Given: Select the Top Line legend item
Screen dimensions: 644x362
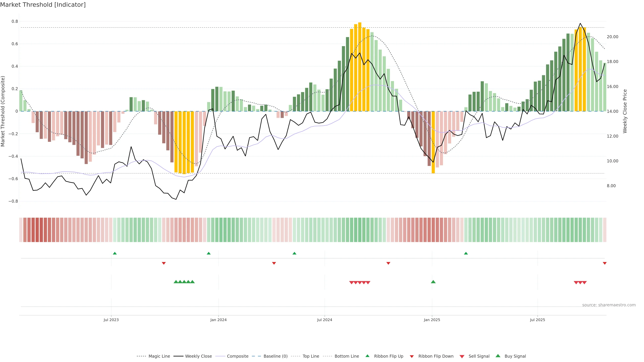Looking at the screenshot, I should [311, 356].
